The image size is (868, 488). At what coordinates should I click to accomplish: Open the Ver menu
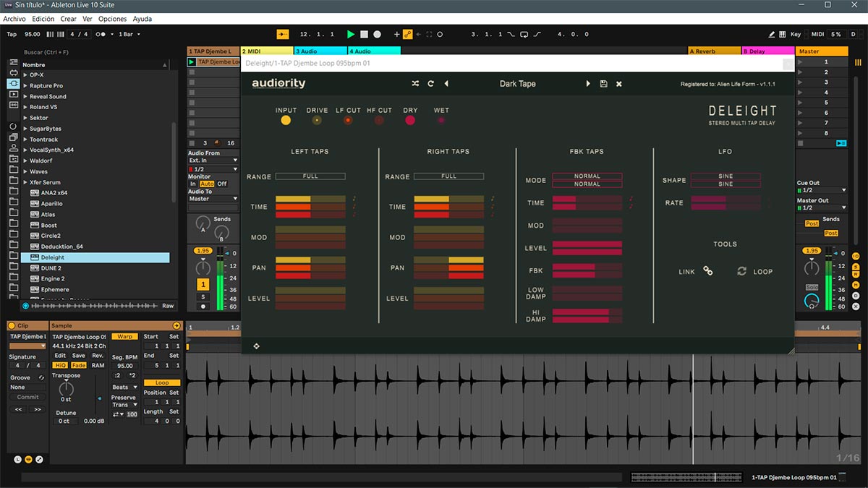click(88, 19)
